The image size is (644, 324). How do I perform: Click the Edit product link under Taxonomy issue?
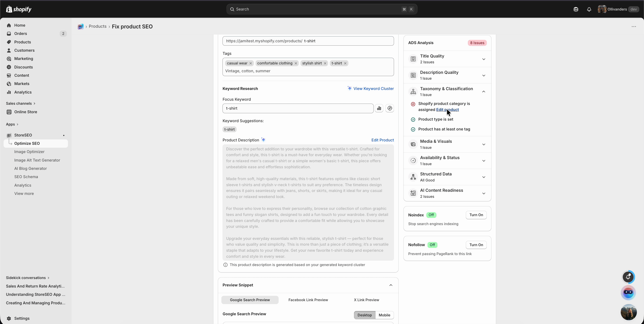[x=447, y=110]
